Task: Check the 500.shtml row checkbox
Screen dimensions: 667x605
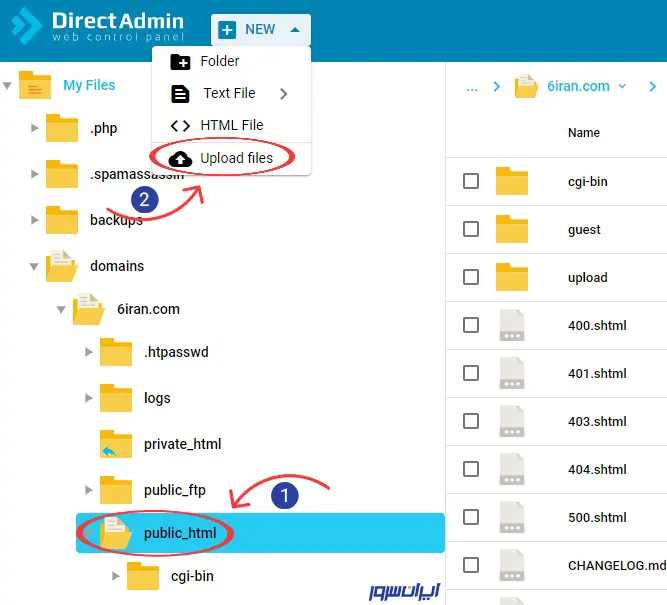Action: (471, 517)
